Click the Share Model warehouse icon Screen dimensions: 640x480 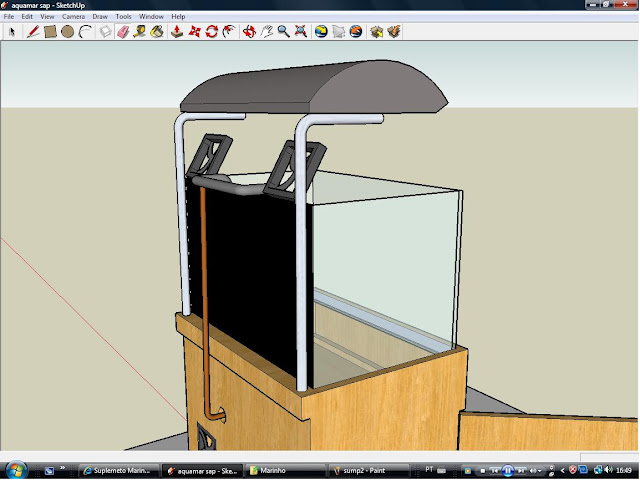(x=393, y=32)
